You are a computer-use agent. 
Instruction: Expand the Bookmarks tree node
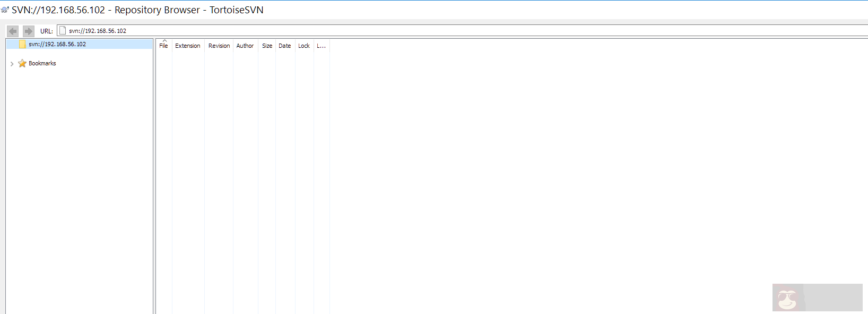pyautogui.click(x=12, y=64)
